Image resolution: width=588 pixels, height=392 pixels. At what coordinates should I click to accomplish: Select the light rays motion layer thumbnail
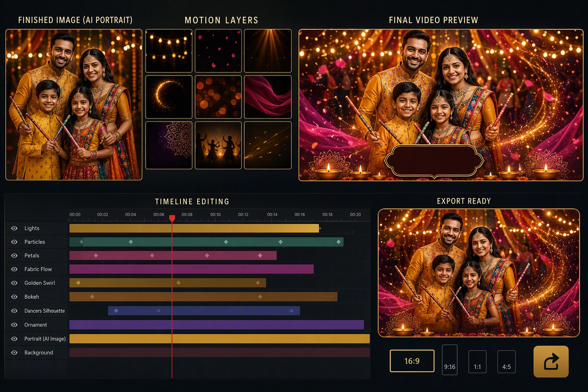click(x=268, y=51)
